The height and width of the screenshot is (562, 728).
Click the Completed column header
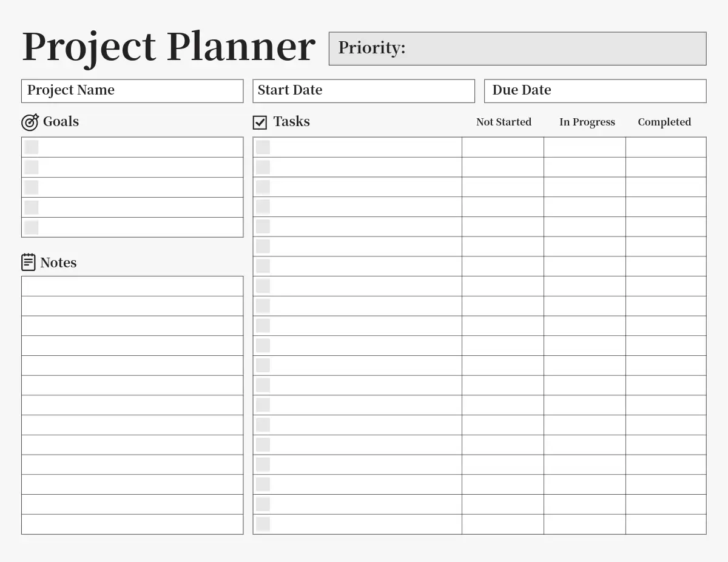[x=664, y=122]
